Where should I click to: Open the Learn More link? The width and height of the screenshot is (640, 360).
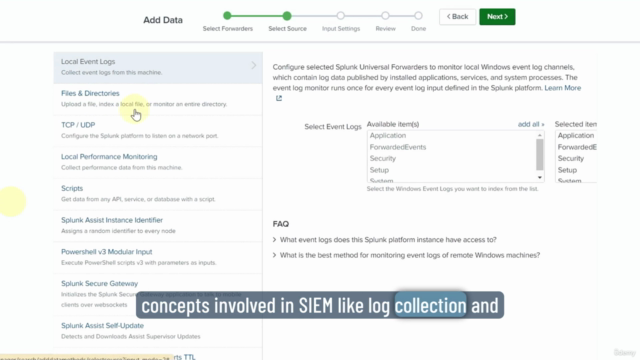tap(562, 88)
